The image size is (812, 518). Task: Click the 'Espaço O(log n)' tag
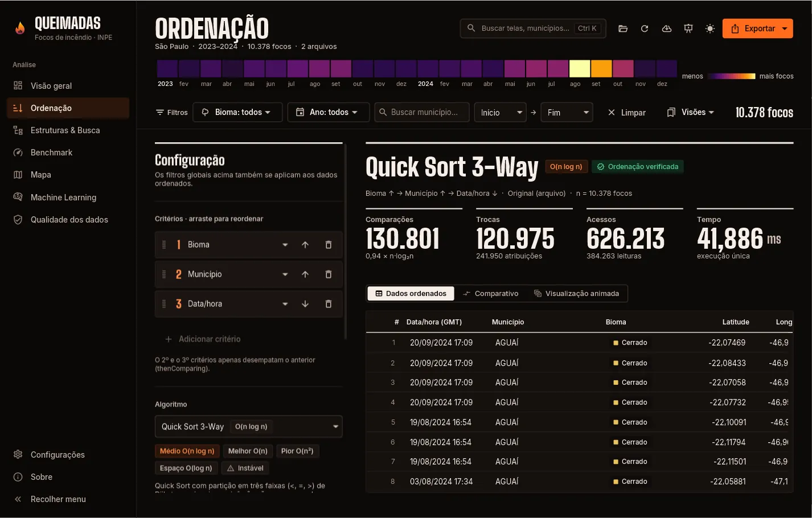[x=186, y=468]
